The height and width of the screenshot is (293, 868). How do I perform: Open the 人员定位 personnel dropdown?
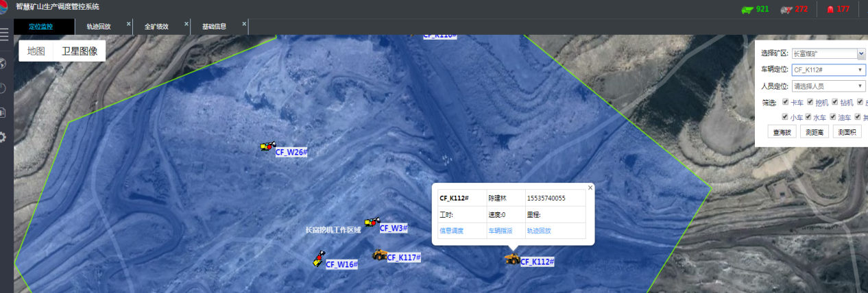(x=828, y=86)
